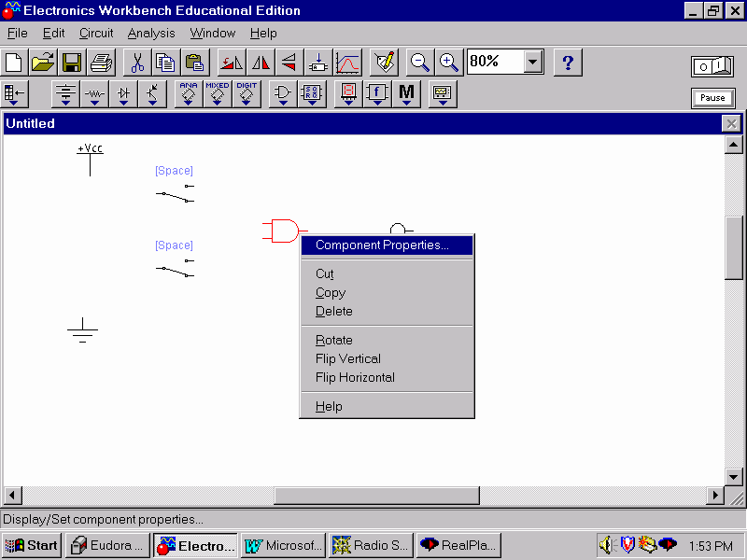Open the Help menu in the menu bar
Image resolution: width=747 pixels, height=560 pixels.
click(263, 34)
